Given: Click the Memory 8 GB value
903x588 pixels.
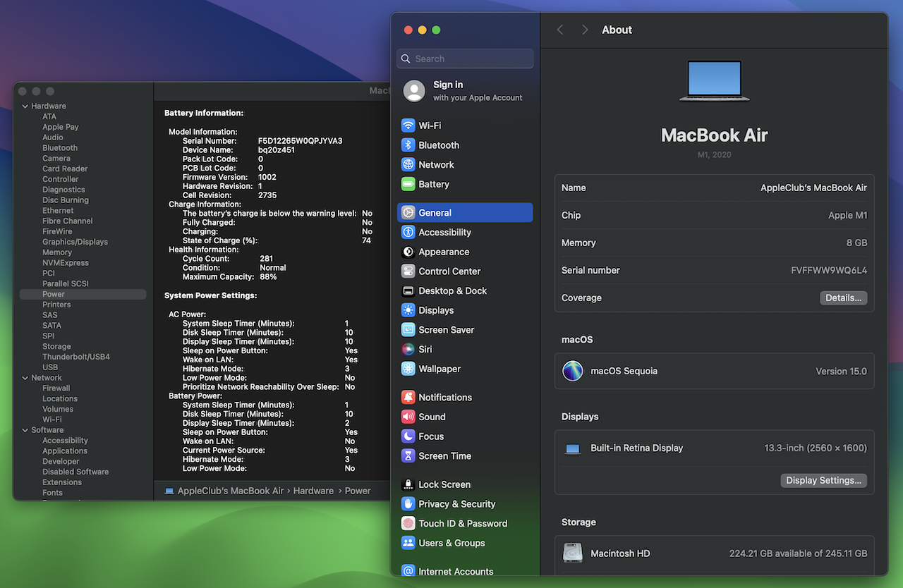Looking at the screenshot, I should click(x=856, y=243).
